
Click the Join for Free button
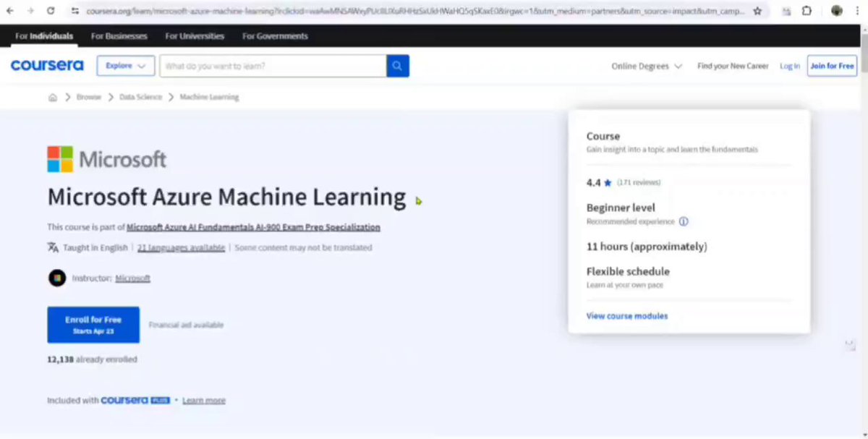tap(833, 66)
